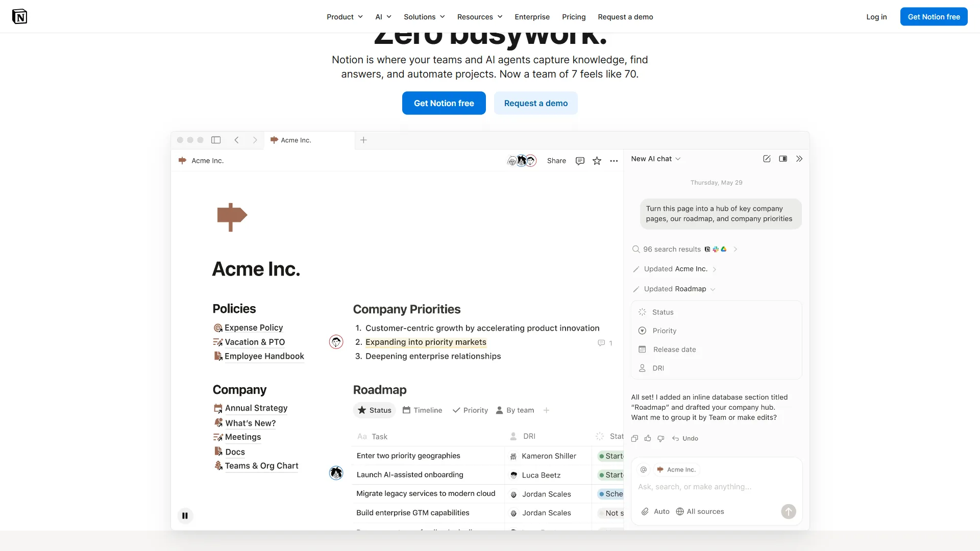980x551 pixels.
Task: Click the hero Request a demo button
Action: [535, 103]
